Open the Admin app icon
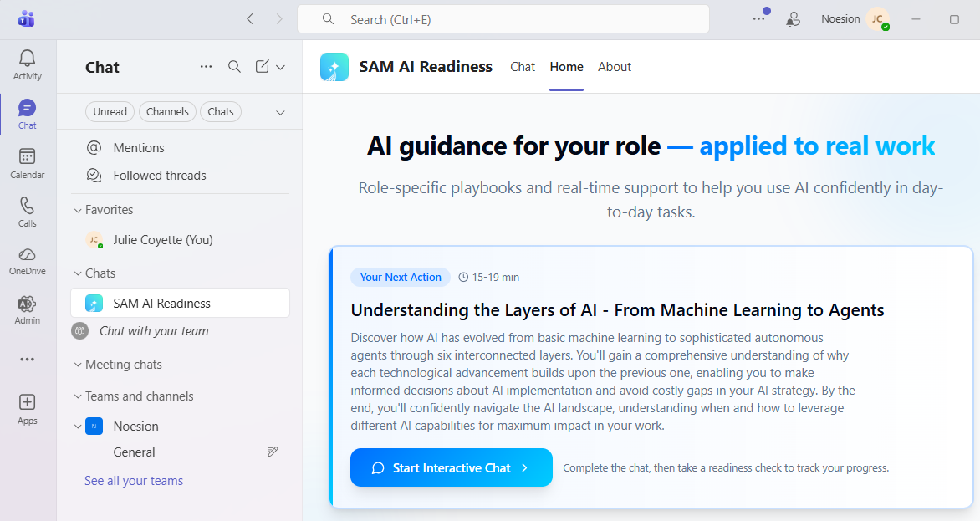 tap(28, 304)
